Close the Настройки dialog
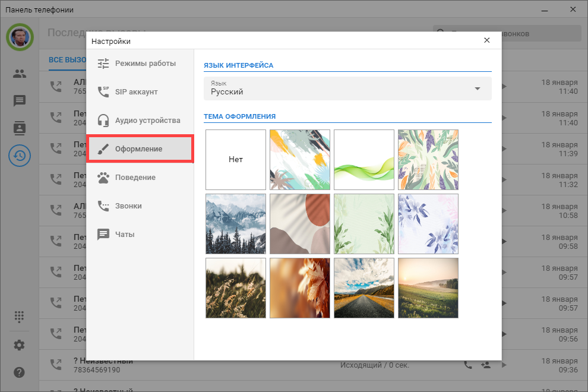The image size is (588, 392). pyautogui.click(x=487, y=40)
